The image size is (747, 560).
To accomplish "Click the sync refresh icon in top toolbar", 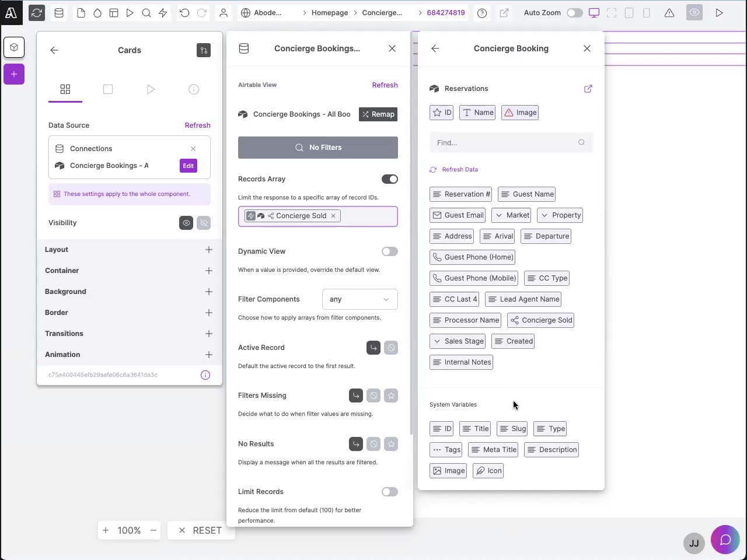I will click(x=37, y=12).
